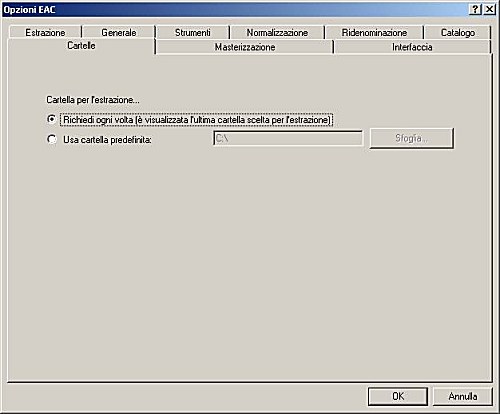Click the default folder path field
Screen dimensions: 500x414
[x=288, y=138]
